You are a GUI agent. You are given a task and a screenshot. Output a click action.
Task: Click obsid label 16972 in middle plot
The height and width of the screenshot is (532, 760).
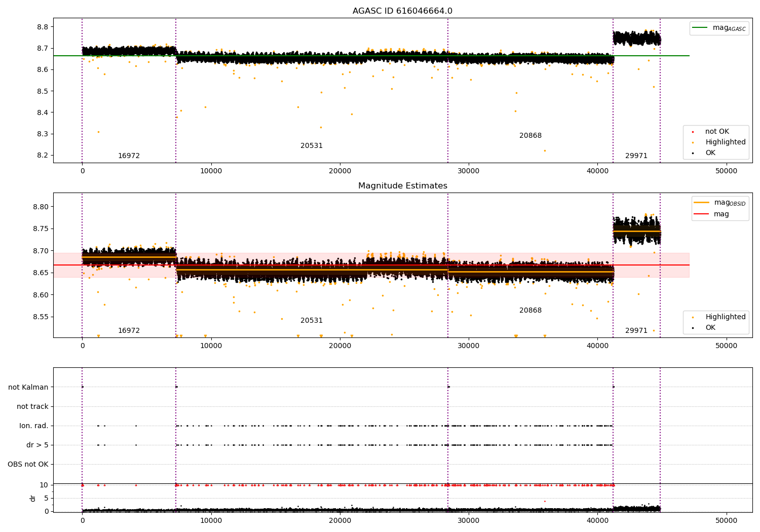[129, 331]
